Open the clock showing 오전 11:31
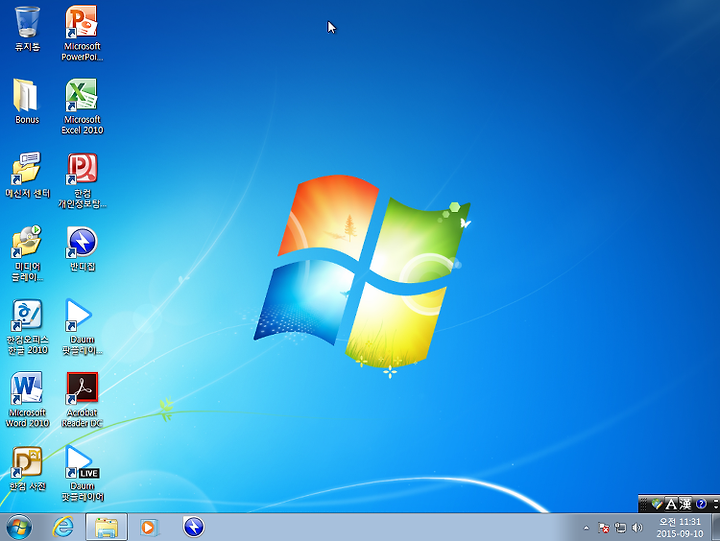Screen dimensions: 720x541 tap(680, 527)
